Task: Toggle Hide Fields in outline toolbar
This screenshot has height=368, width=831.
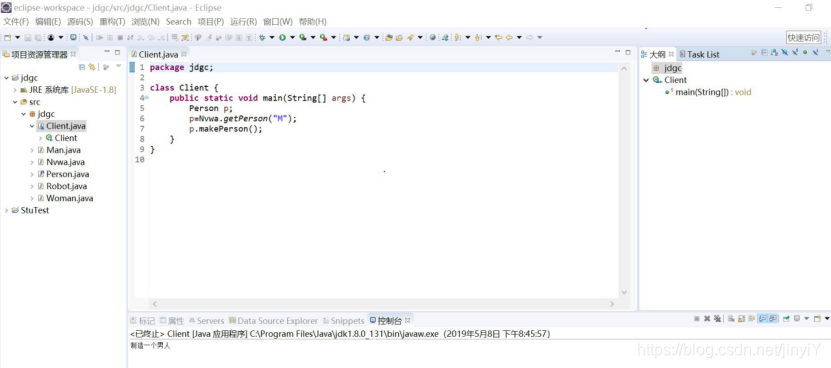Action: (784, 52)
